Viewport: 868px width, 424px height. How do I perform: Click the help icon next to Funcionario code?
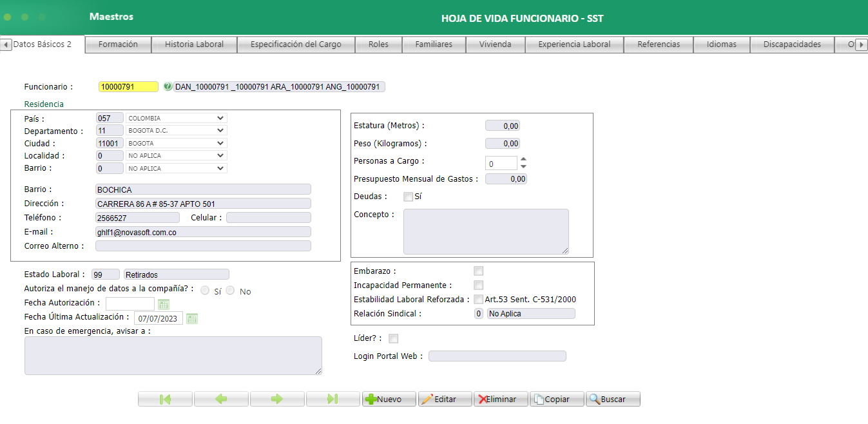168,86
